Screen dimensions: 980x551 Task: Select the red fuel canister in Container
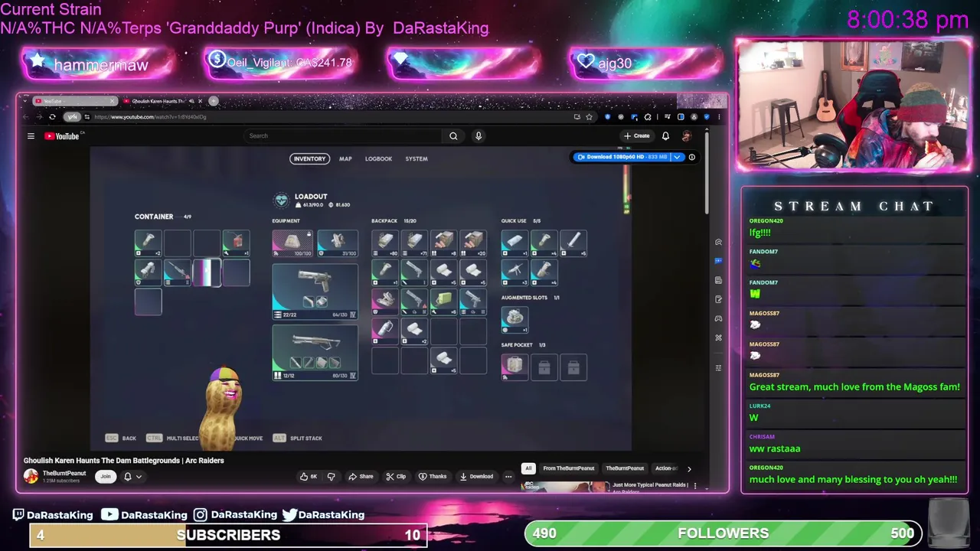(236, 243)
